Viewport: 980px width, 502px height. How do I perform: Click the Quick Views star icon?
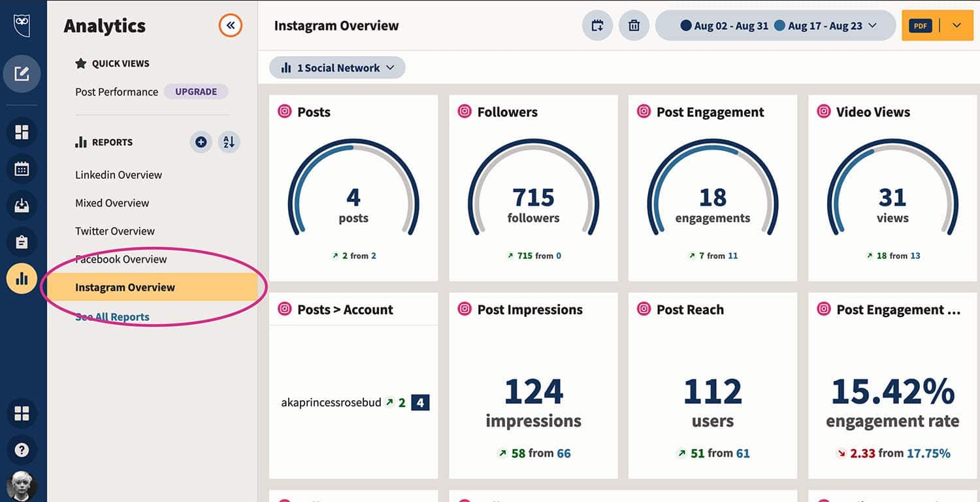81,63
